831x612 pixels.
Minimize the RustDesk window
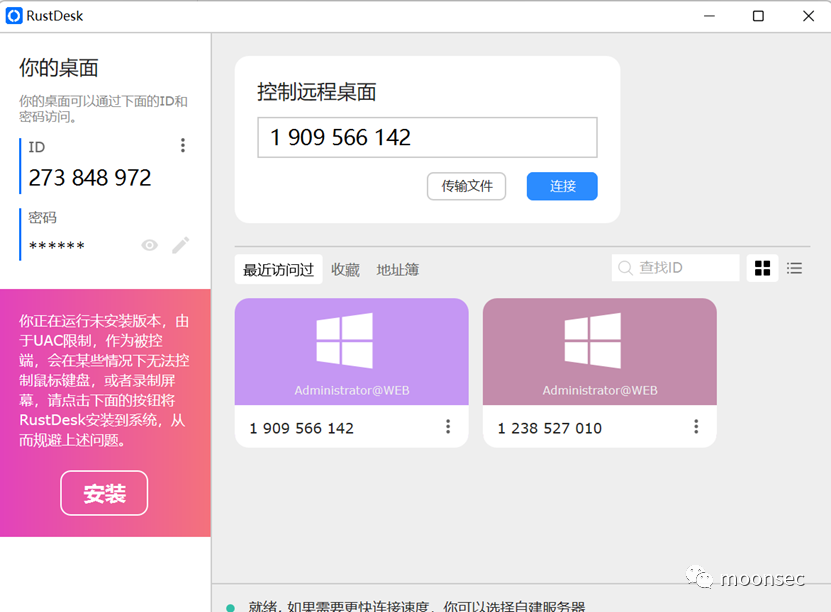coord(709,16)
